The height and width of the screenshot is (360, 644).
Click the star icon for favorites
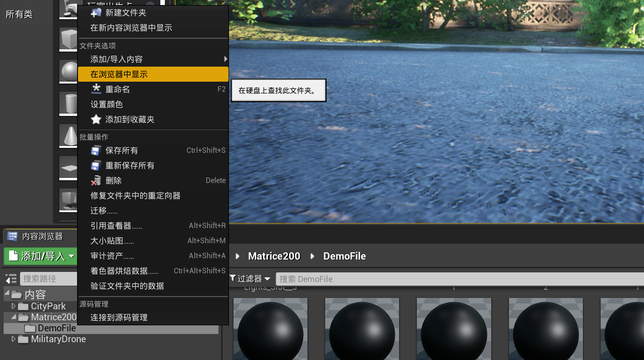(96, 120)
